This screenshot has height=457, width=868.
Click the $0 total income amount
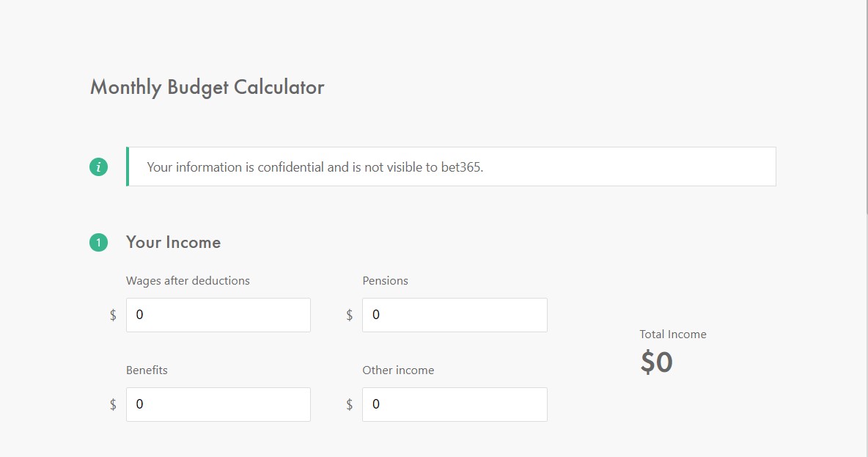coord(657,362)
